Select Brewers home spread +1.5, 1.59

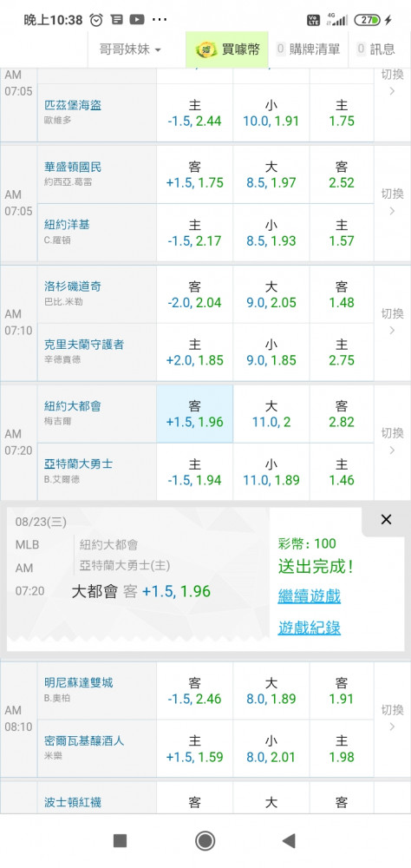[195, 748]
